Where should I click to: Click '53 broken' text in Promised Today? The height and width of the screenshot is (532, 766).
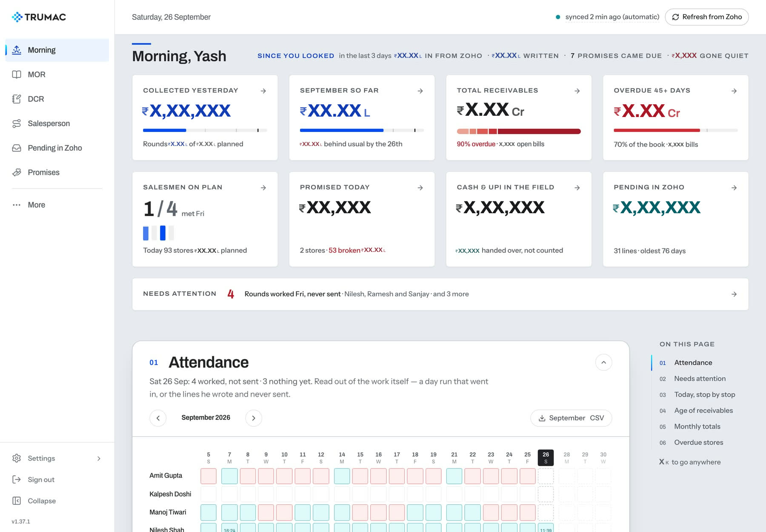pyautogui.click(x=344, y=250)
